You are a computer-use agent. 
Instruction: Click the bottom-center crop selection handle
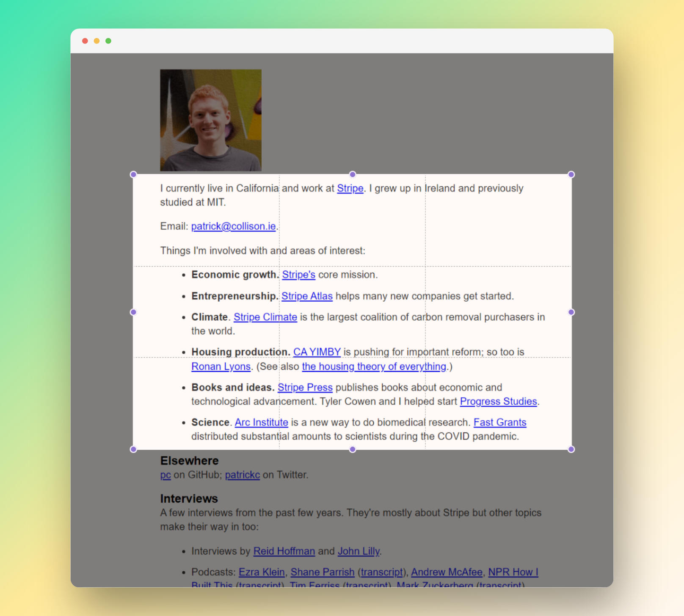coord(352,449)
